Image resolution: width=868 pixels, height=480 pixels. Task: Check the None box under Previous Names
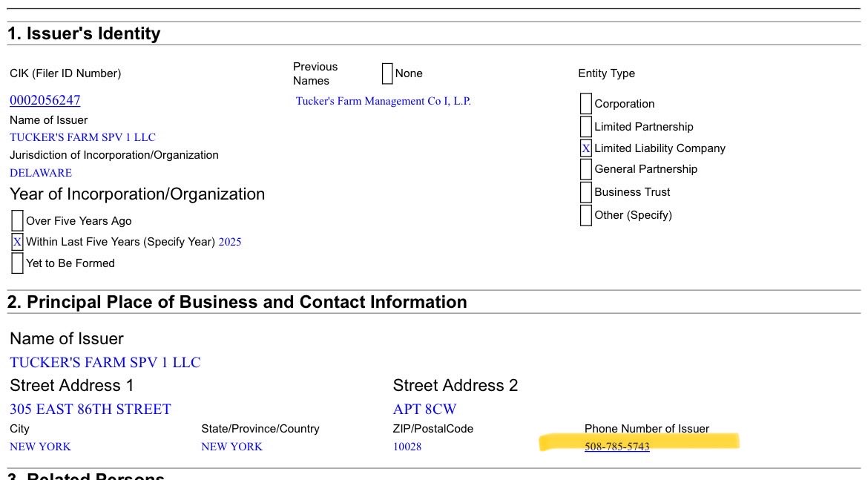click(387, 72)
